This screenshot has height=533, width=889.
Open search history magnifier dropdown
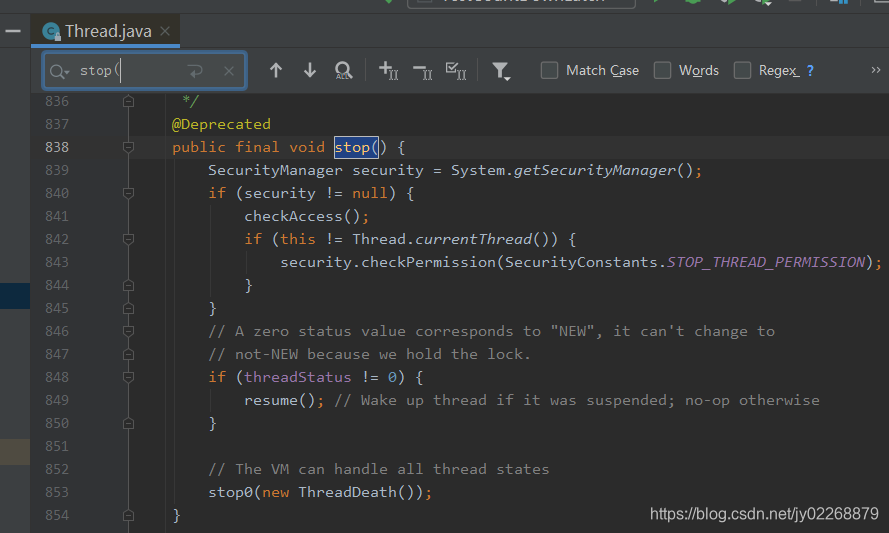59,71
